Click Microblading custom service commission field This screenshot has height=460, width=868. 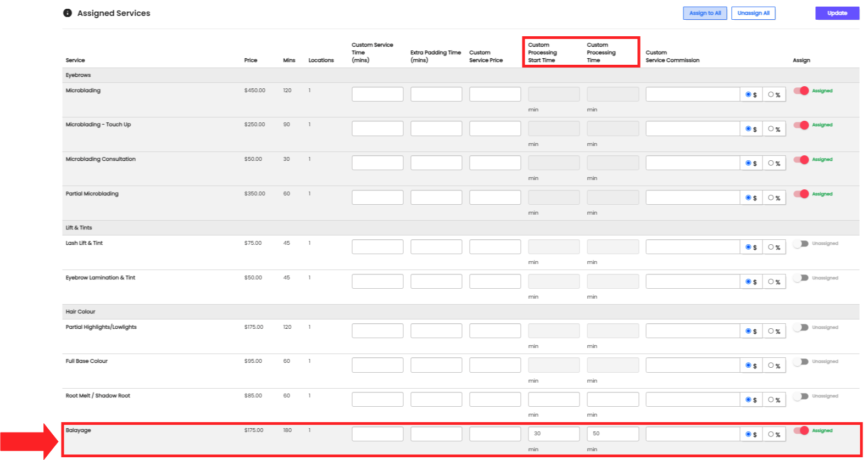693,94
